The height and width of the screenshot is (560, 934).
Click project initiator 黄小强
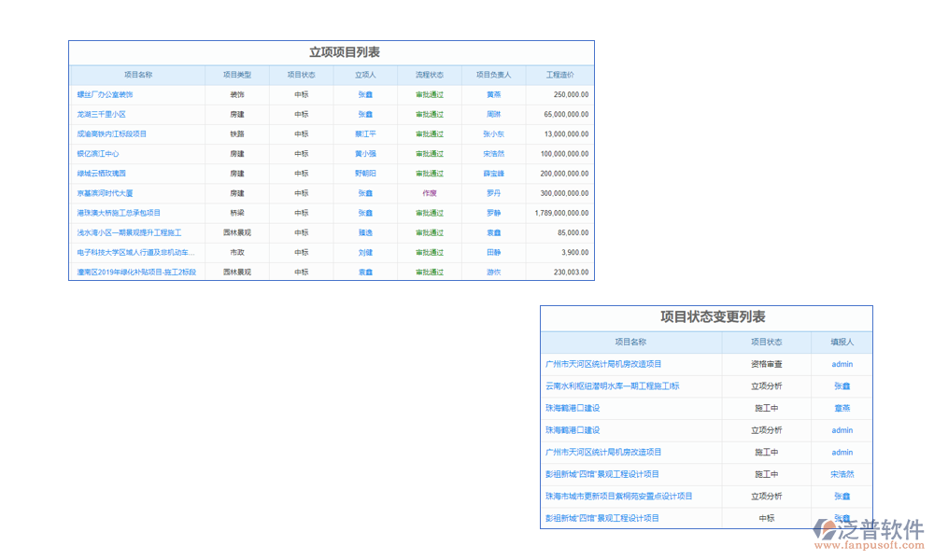(365, 154)
